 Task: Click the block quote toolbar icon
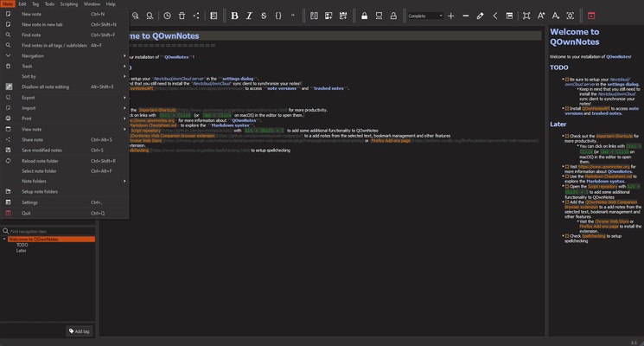click(293, 16)
